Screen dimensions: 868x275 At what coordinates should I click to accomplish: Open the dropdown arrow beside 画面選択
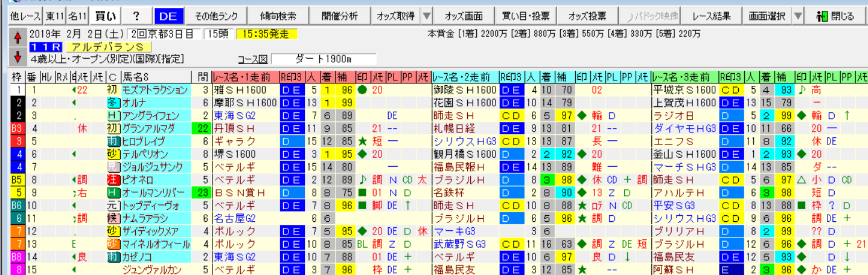[x=798, y=16]
